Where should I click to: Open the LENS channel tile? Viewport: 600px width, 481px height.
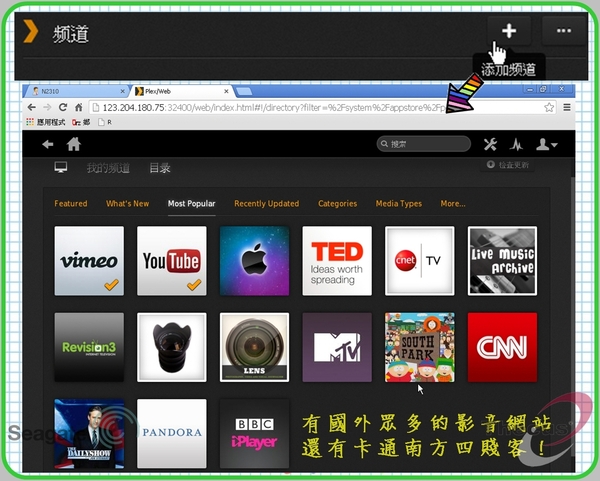coord(254,347)
